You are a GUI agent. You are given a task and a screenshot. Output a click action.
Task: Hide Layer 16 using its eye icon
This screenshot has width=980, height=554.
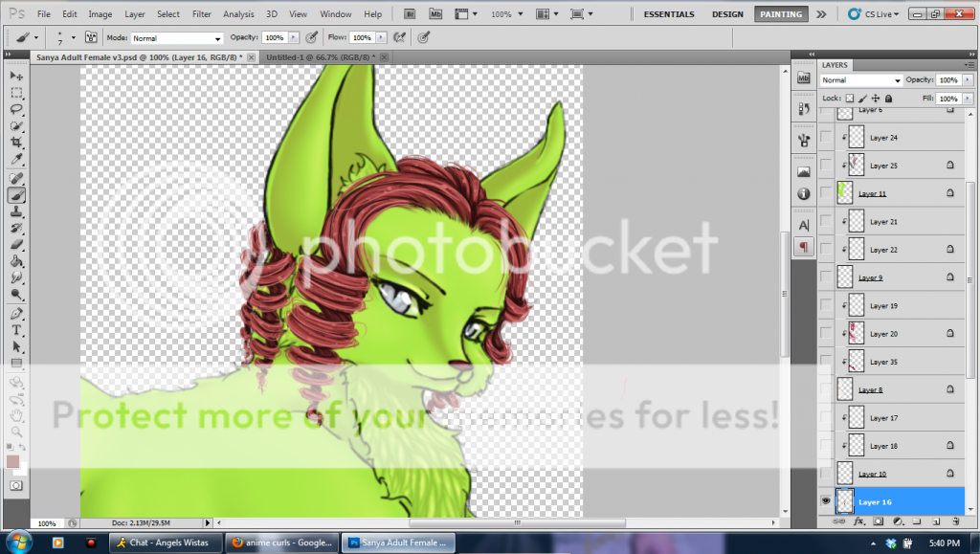[826, 501]
